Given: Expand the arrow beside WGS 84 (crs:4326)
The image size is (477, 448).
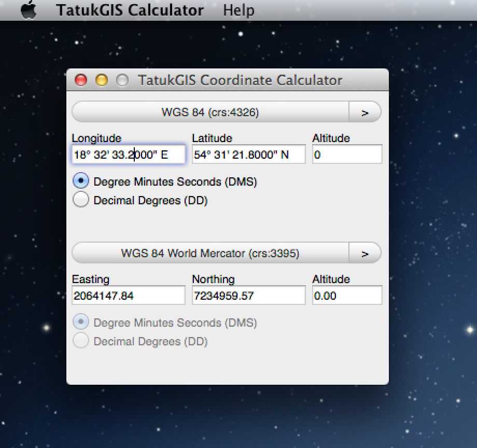Looking at the screenshot, I should pyautogui.click(x=364, y=112).
